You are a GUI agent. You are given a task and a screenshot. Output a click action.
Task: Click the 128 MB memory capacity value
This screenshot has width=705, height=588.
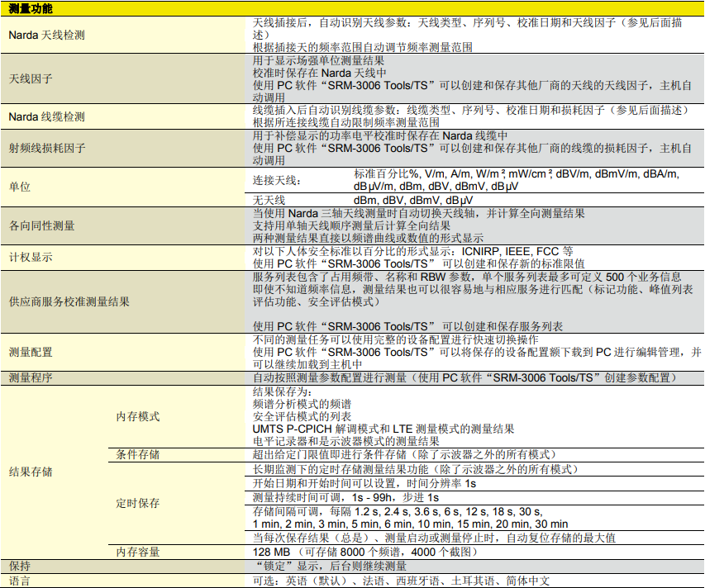tap(272, 552)
